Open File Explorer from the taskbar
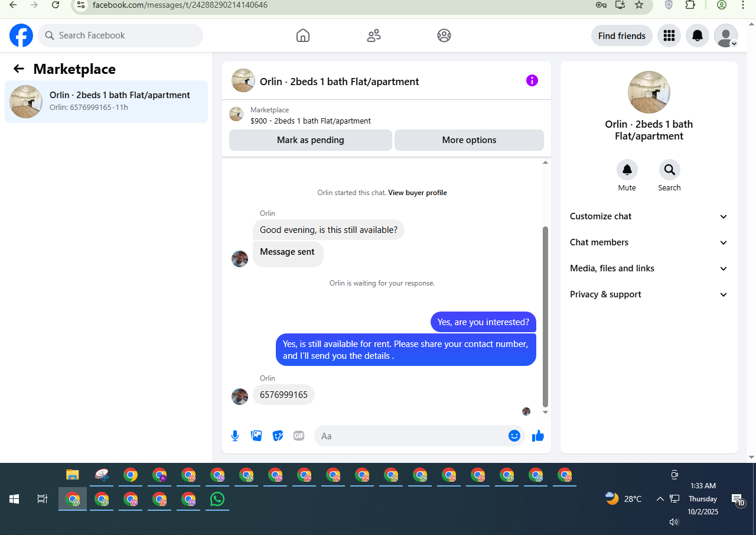Image resolution: width=756 pixels, height=535 pixels. tap(72, 475)
